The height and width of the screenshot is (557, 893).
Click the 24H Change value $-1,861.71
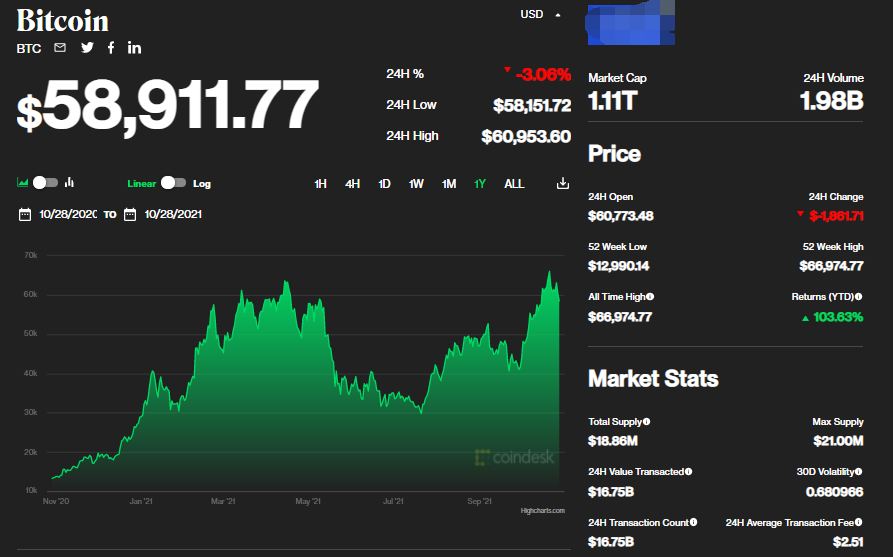tap(836, 216)
